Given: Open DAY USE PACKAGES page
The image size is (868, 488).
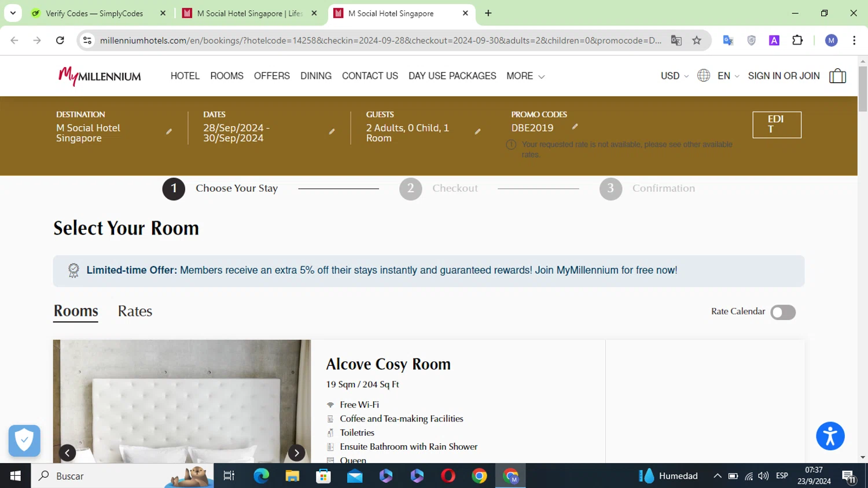Looking at the screenshot, I should [452, 76].
